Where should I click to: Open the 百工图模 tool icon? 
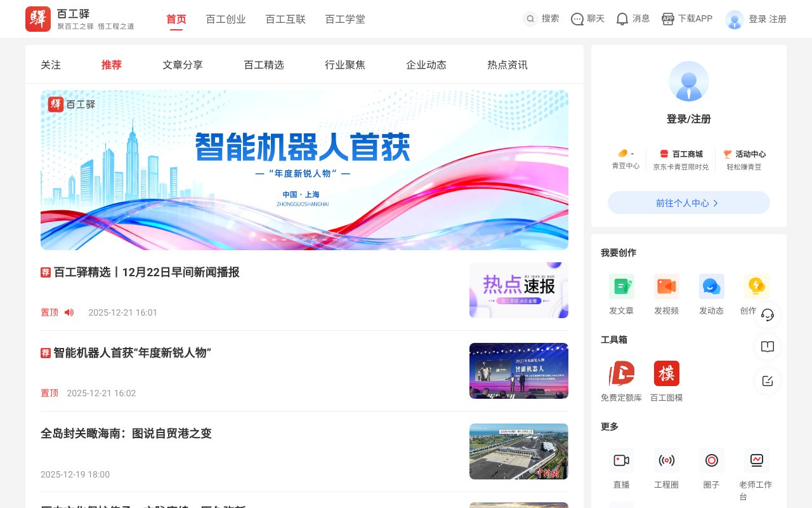(x=667, y=373)
